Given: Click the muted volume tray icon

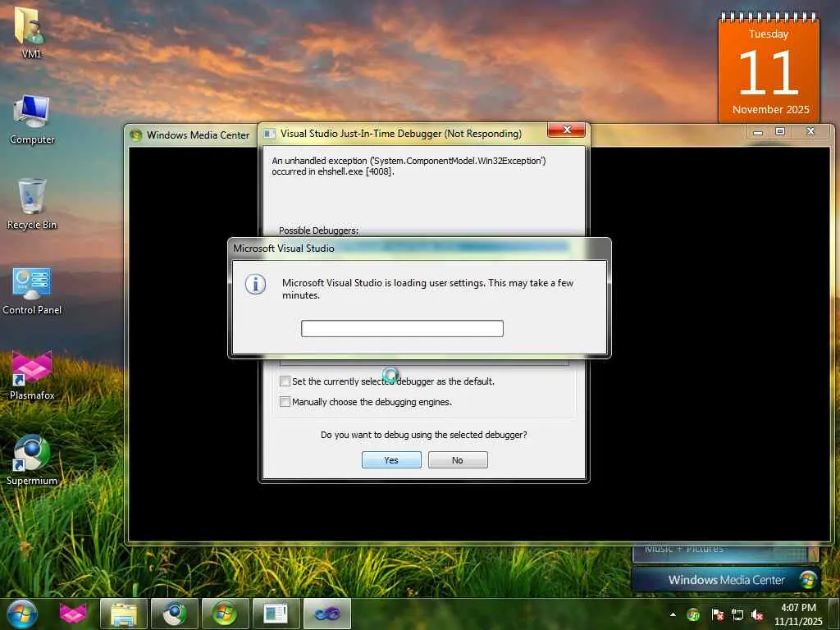Looking at the screenshot, I should pos(757,614).
